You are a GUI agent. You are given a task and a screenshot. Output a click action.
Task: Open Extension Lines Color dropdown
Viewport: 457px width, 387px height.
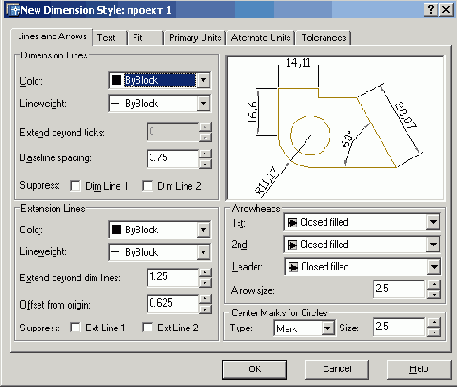pyautogui.click(x=203, y=230)
